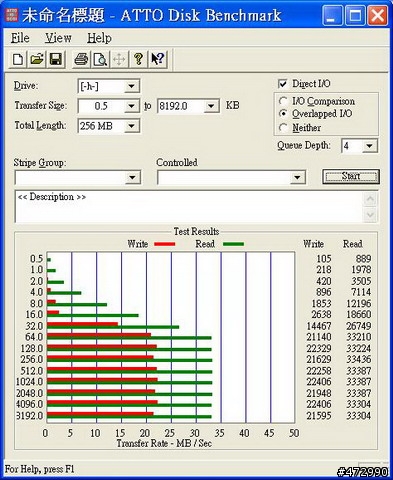
Task: Click the green read bar for 16.0
Action: [93, 316]
